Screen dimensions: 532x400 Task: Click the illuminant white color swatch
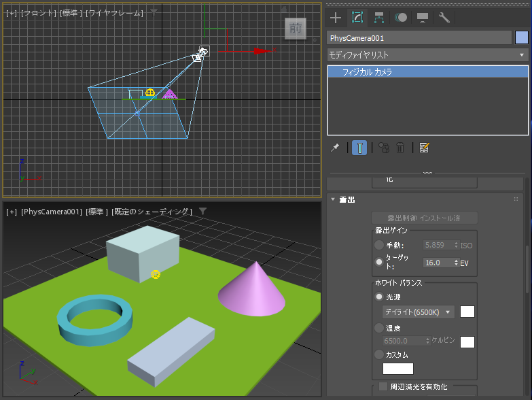pyautogui.click(x=467, y=312)
